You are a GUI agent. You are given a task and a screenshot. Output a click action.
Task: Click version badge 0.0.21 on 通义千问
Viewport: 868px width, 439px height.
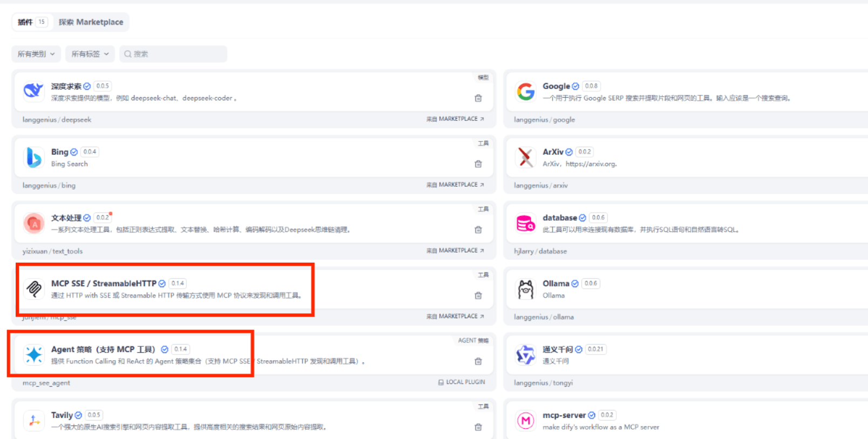[x=596, y=349]
